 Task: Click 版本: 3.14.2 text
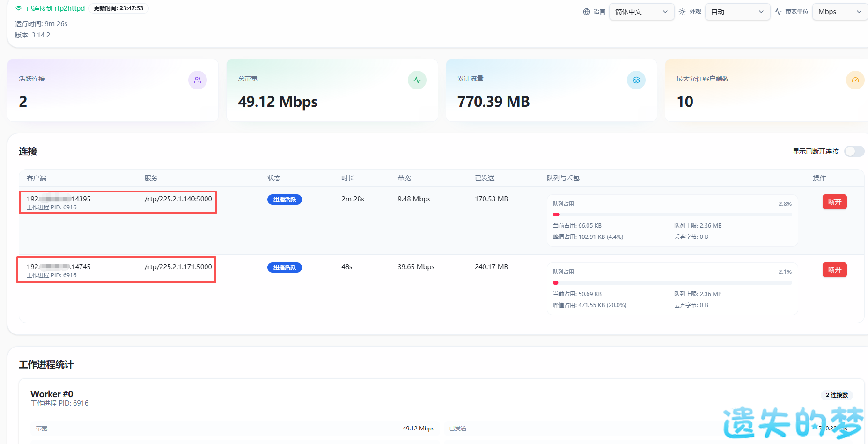tap(32, 35)
